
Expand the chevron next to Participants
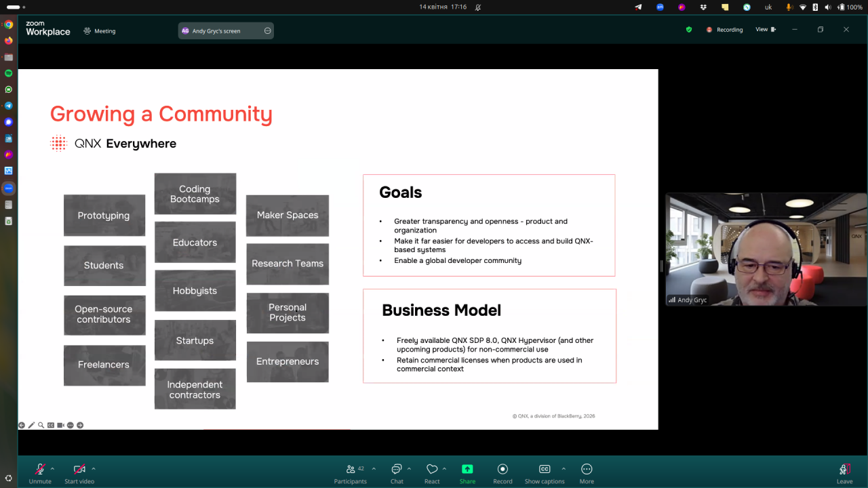pos(374,468)
